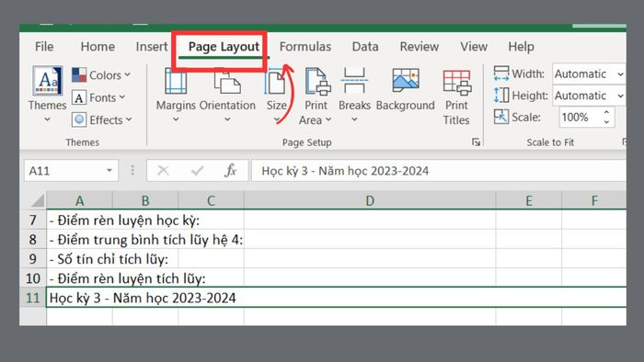This screenshot has height=362, width=644.
Task: Open the Effects theme menu
Action: click(102, 119)
